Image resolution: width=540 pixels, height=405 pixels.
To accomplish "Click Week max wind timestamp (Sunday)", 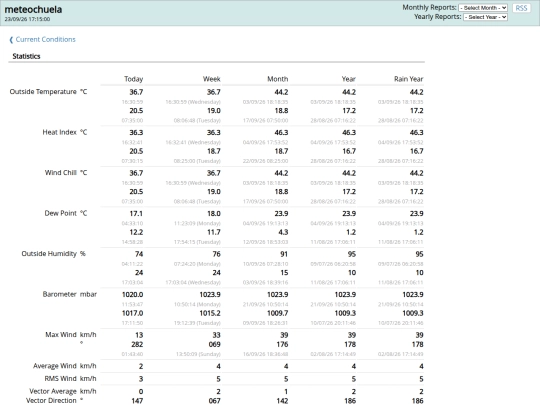I will coord(198,354).
